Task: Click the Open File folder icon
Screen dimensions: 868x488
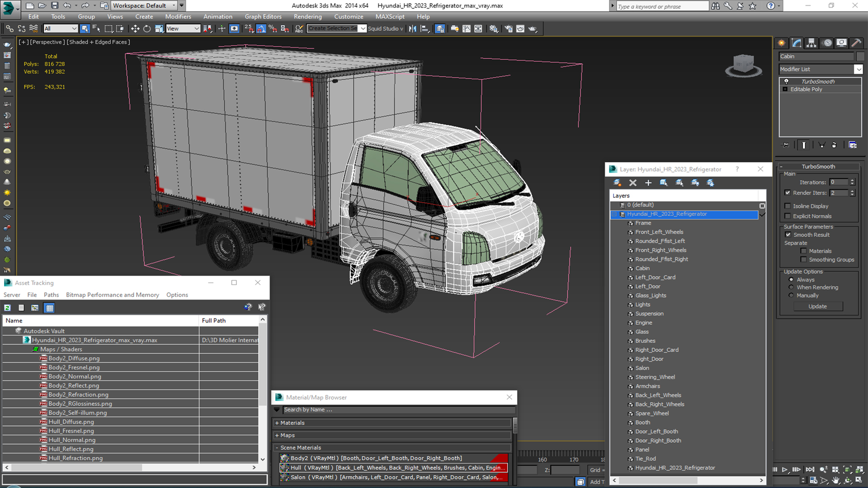Action: (x=42, y=5)
